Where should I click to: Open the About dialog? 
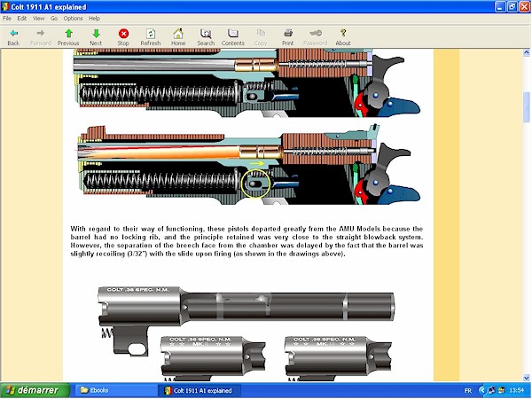pyautogui.click(x=343, y=37)
